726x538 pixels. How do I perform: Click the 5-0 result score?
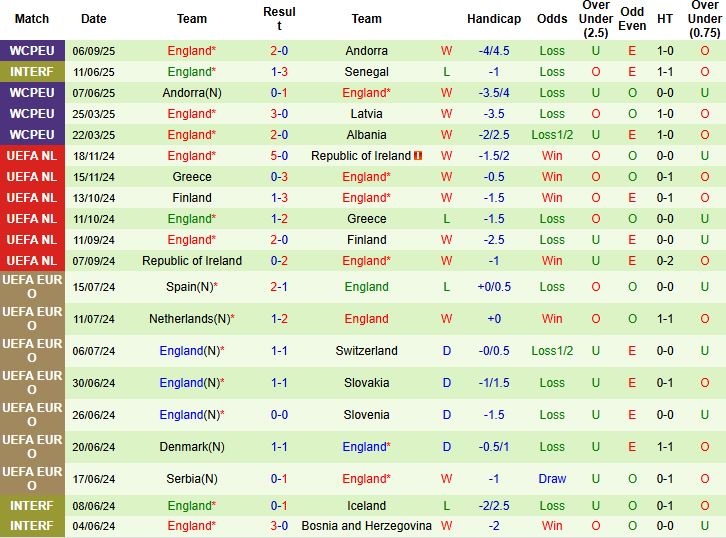pyautogui.click(x=279, y=156)
